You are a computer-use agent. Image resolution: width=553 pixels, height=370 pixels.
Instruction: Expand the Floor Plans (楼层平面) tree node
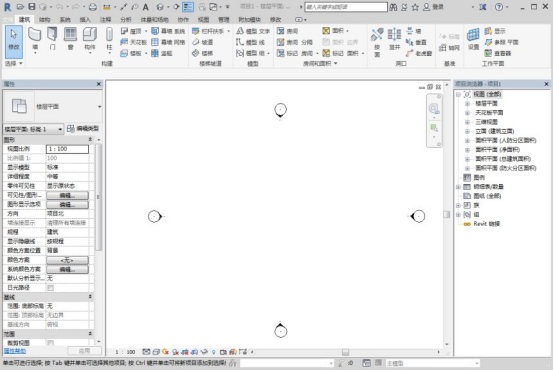[467, 104]
